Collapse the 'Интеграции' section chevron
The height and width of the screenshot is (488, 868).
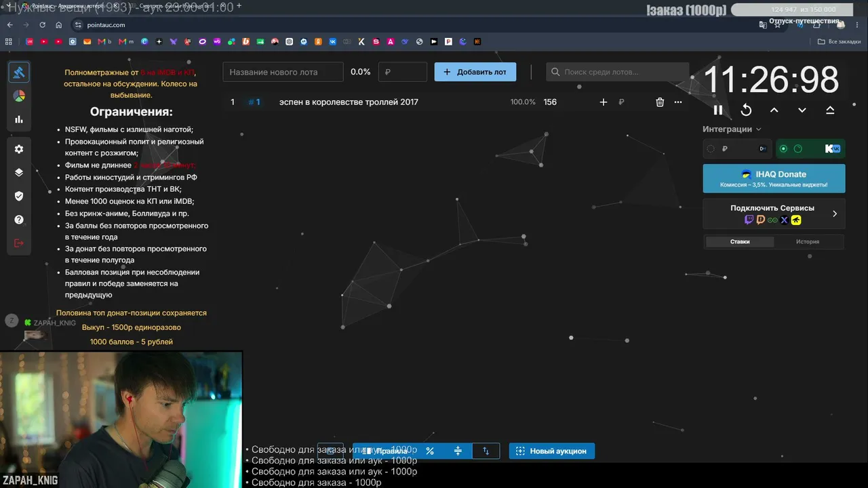click(x=758, y=129)
